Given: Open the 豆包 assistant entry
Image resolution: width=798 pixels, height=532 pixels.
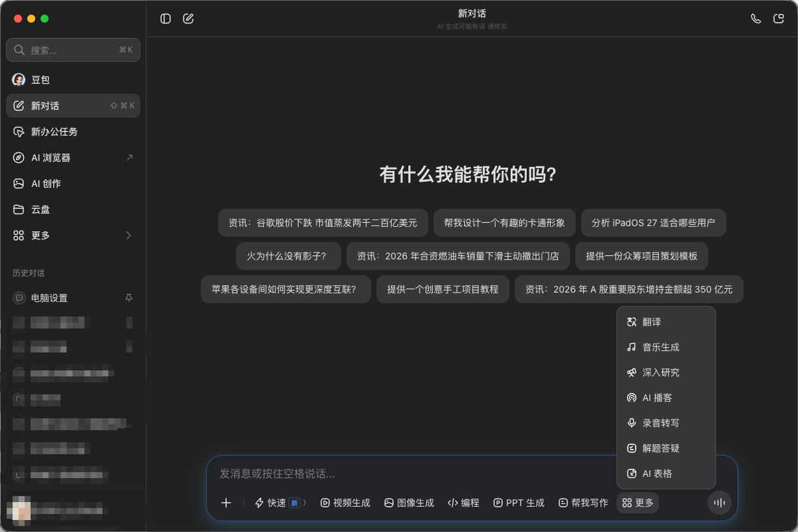Looking at the screenshot, I should (73, 80).
